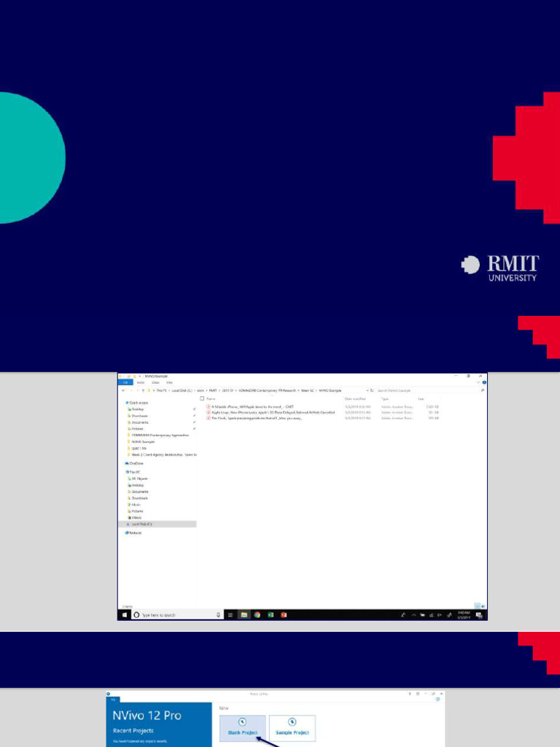Open the View ribbon tab in File Explorer
This screenshot has width=560, height=747.
click(169, 382)
